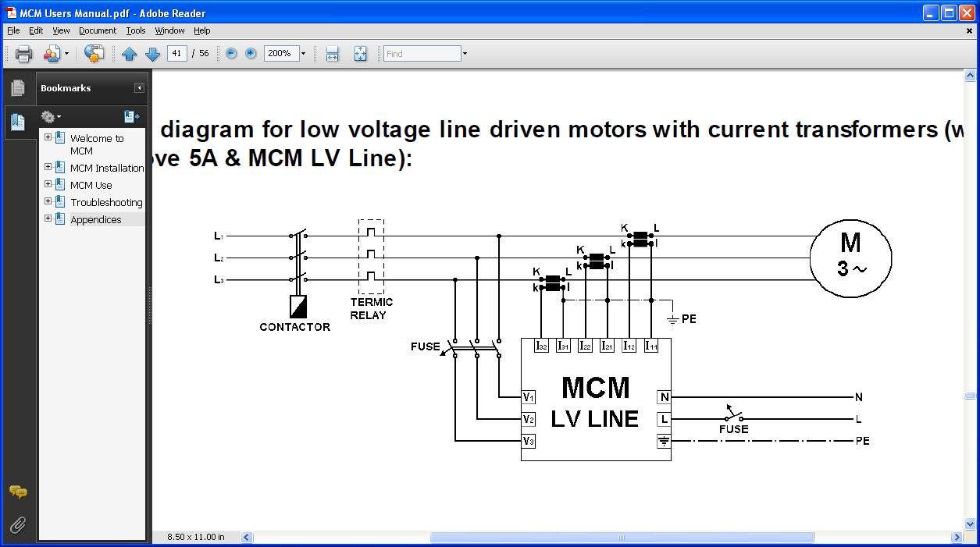The width and height of the screenshot is (980, 547).
Task: Click the zoom out minus button
Action: [231, 54]
